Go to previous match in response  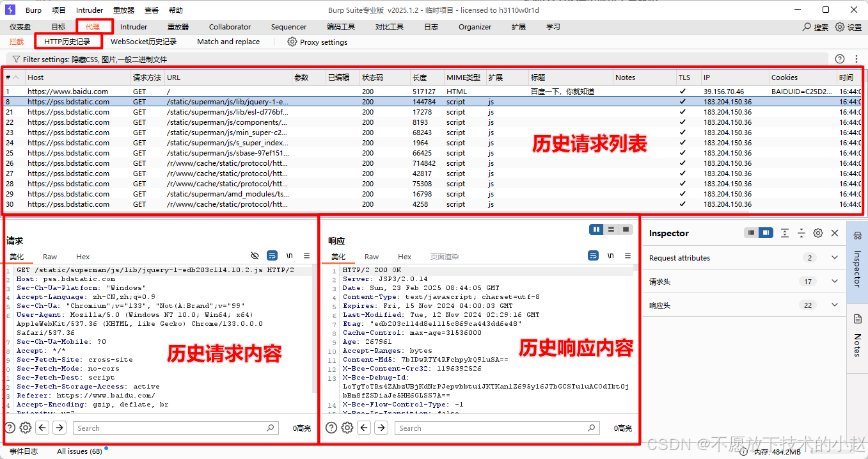pos(365,428)
